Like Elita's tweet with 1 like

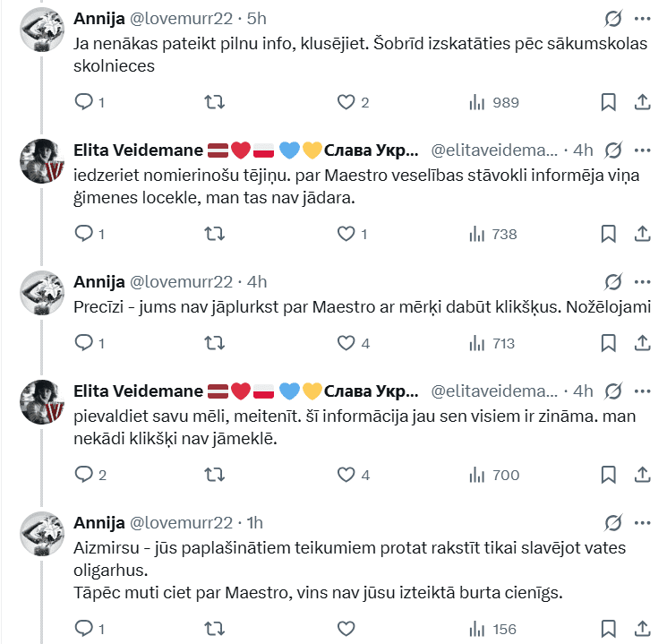tap(346, 234)
